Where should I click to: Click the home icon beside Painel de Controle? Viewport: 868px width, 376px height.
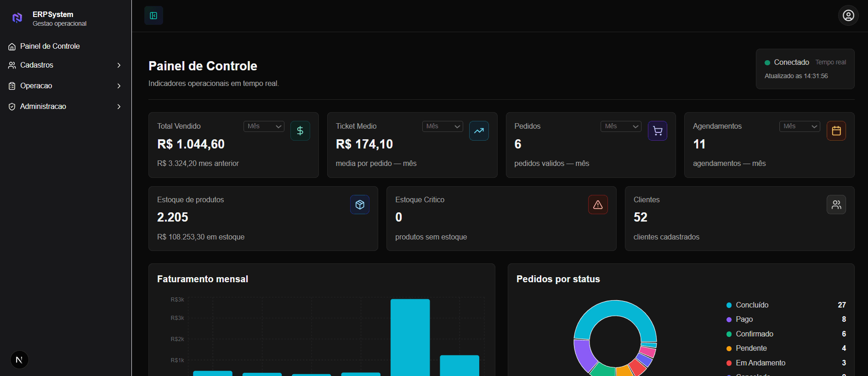coord(12,46)
